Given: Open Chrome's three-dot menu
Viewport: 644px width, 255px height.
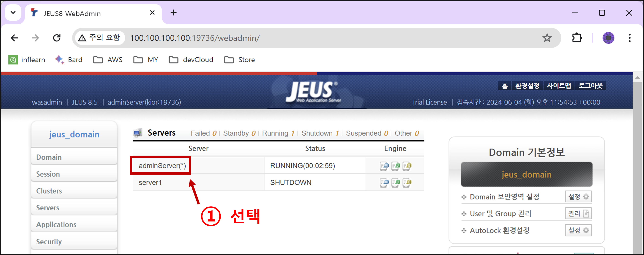Looking at the screenshot, I should pyautogui.click(x=629, y=38).
